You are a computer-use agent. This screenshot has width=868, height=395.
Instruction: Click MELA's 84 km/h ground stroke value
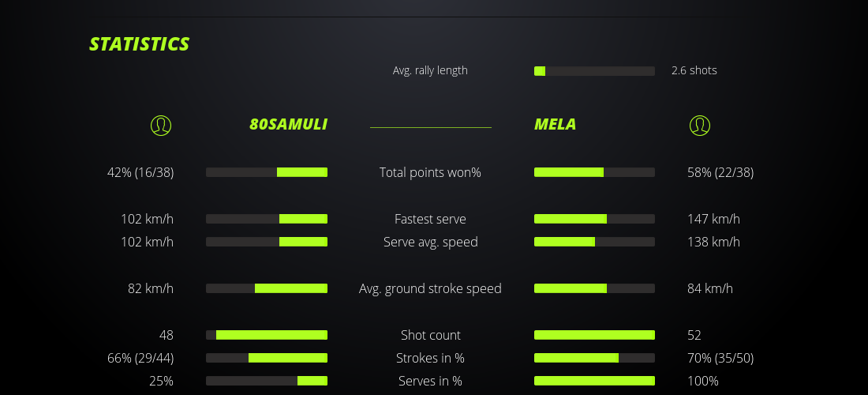pyautogui.click(x=706, y=288)
